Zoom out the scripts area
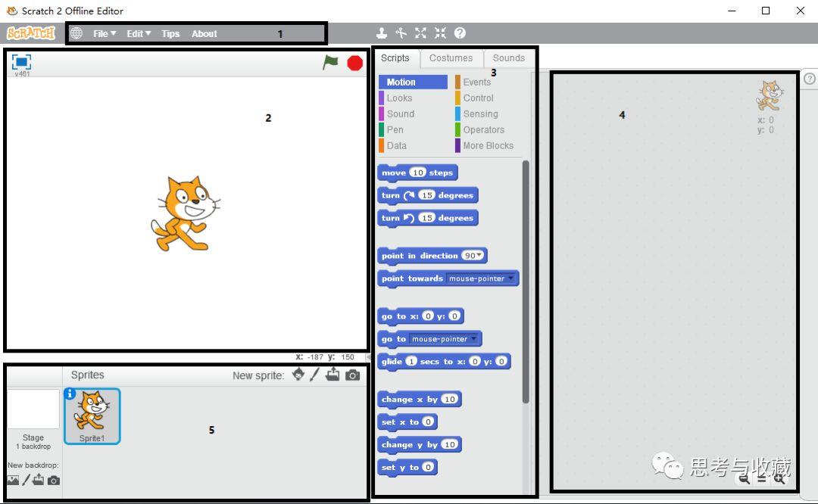 [x=745, y=478]
